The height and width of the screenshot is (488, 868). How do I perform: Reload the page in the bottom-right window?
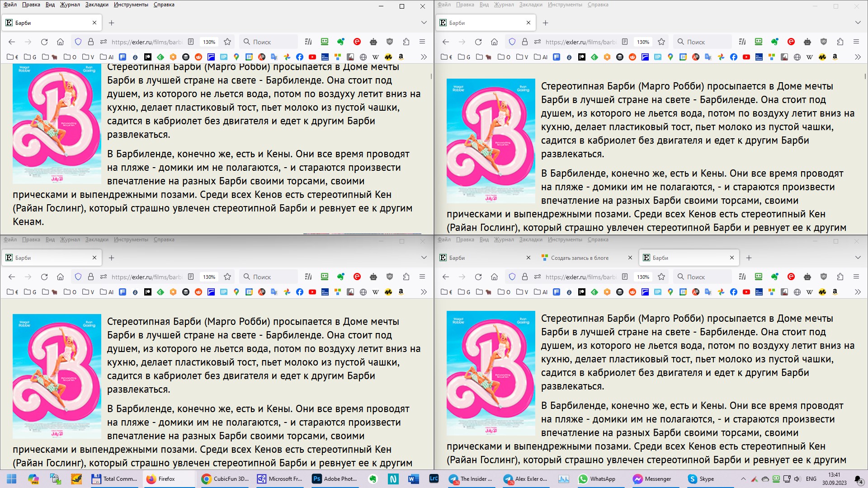[478, 277]
